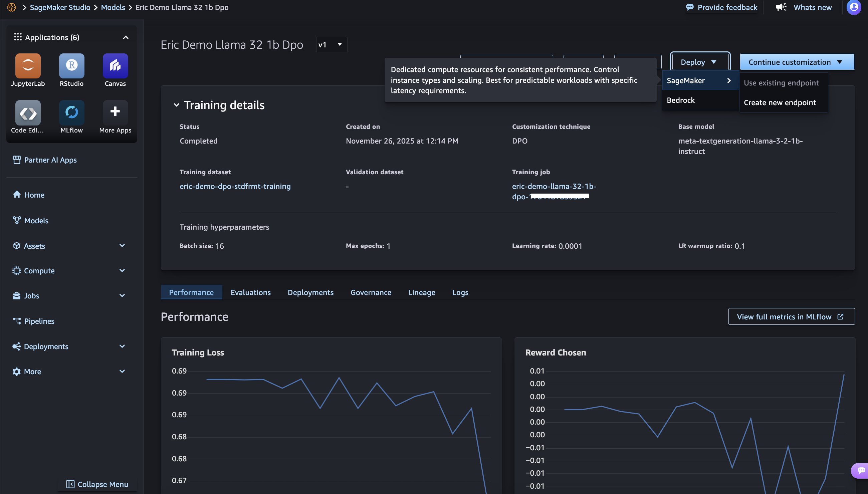Click View full metrics in MLflow

(x=791, y=316)
